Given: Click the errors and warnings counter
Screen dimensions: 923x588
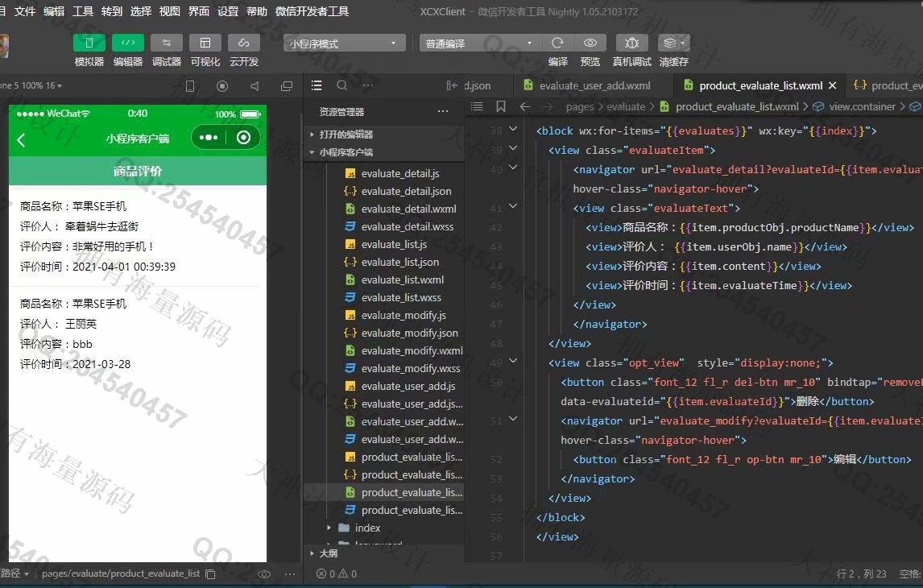Looking at the screenshot, I should (336, 574).
